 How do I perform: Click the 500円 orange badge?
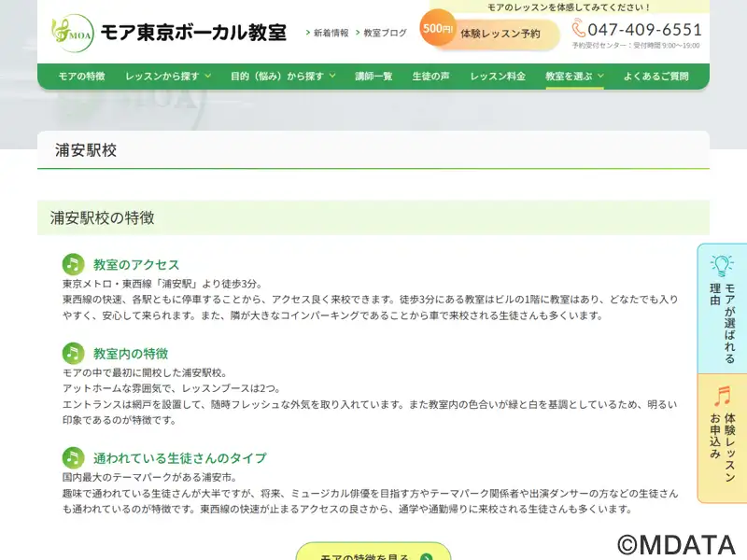point(437,29)
